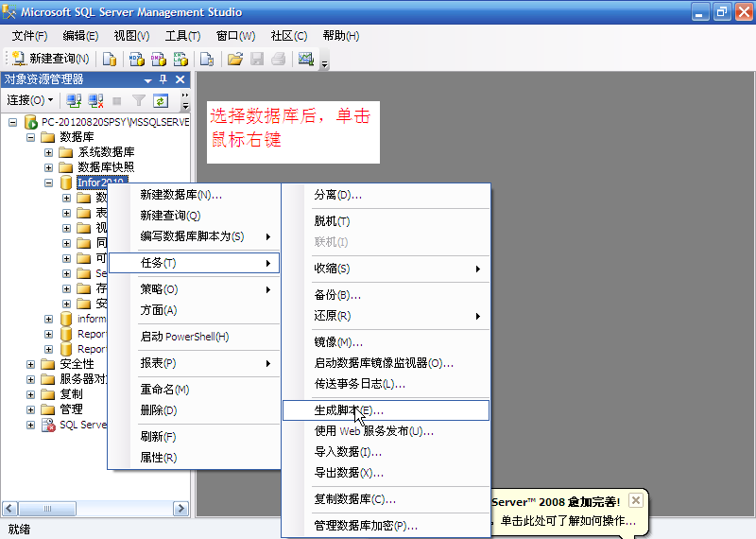Choose 分离(D)... in tasks submenu
756x539 pixels.
coord(386,195)
